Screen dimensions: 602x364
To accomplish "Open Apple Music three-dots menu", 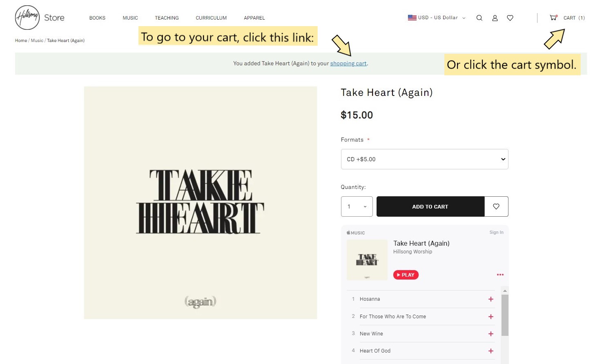I will [x=500, y=275].
